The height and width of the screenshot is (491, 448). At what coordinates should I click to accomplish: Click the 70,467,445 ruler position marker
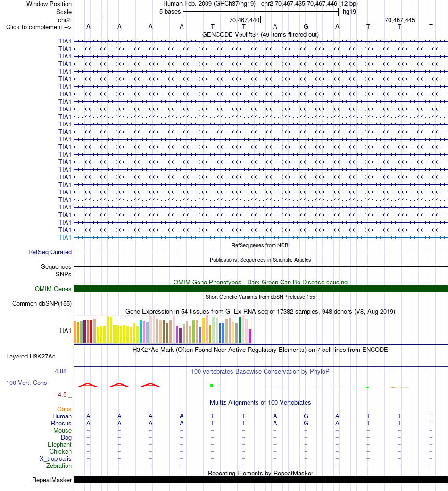click(400, 20)
